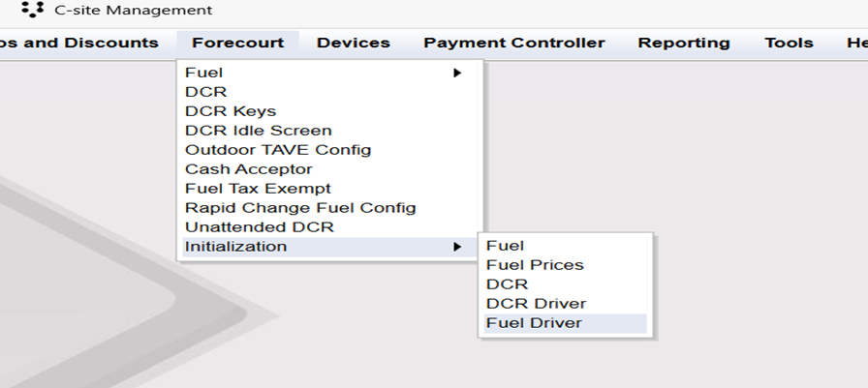Choose DCR Driver in Initialization submenu
Screen dimensions: 868x388
point(536,304)
